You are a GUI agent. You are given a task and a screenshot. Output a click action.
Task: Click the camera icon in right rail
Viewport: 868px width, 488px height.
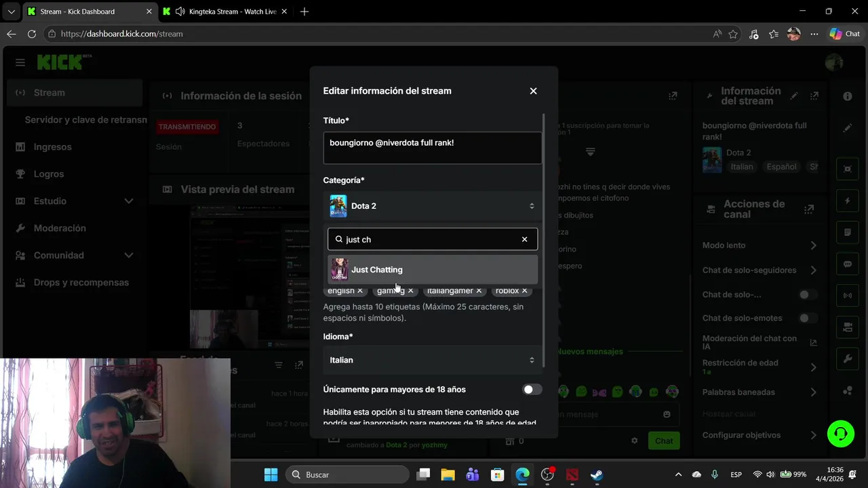coord(848,327)
